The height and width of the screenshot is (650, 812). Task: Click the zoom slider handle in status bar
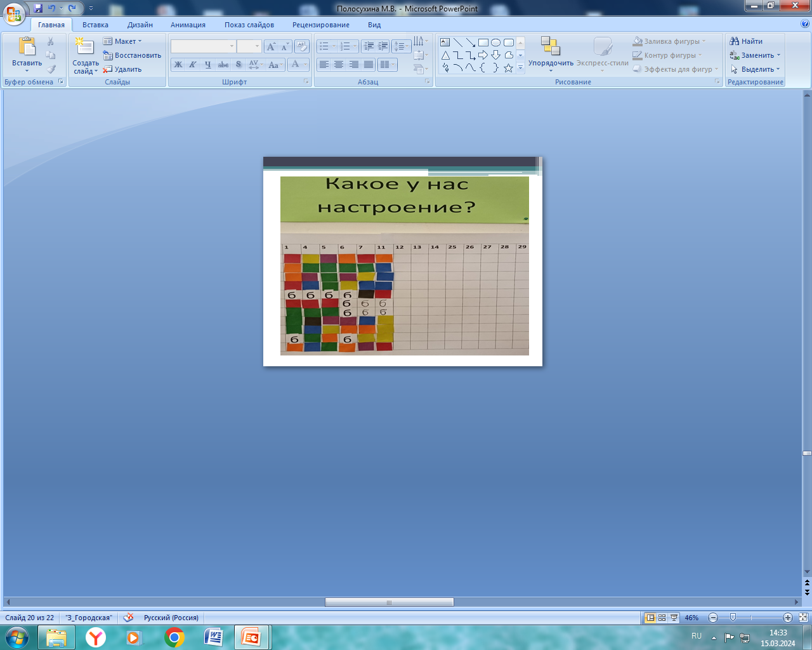tap(733, 618)
